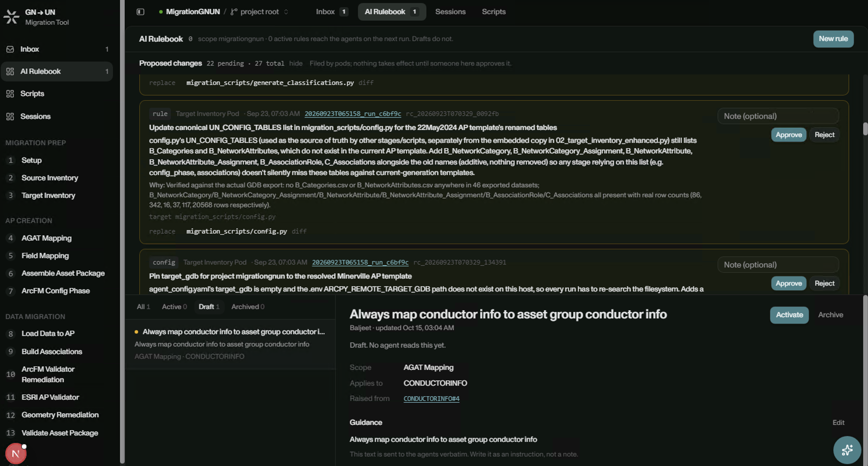Filter rules by Archived
Viewport: 868px width, 466px height.
pos(248,307)
